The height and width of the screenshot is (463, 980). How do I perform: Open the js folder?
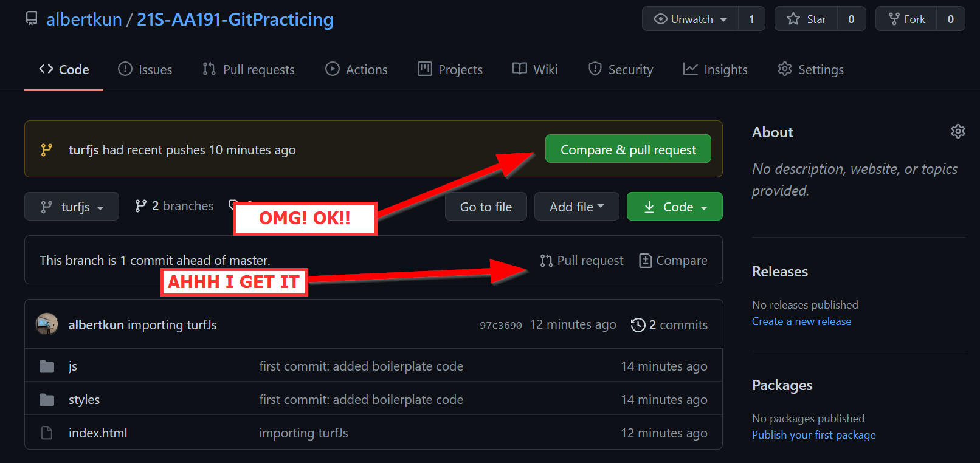tap(73, 366)
